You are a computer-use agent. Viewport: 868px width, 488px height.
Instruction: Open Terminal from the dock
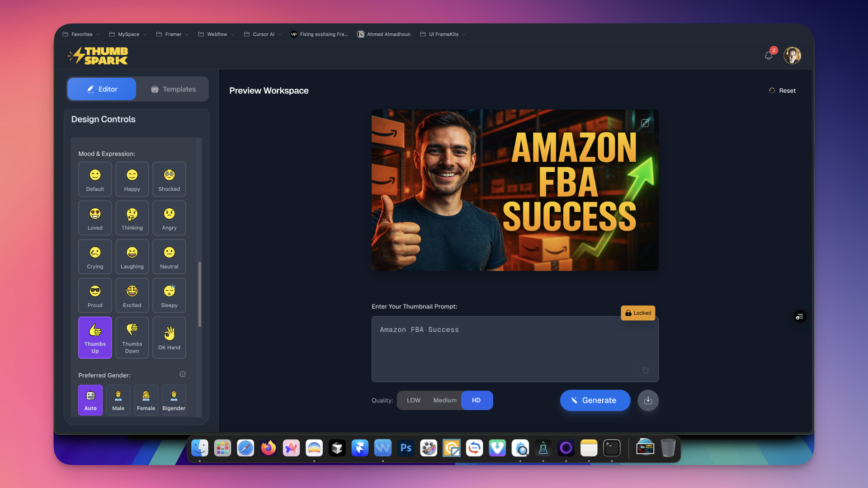(x=612, y=448)
